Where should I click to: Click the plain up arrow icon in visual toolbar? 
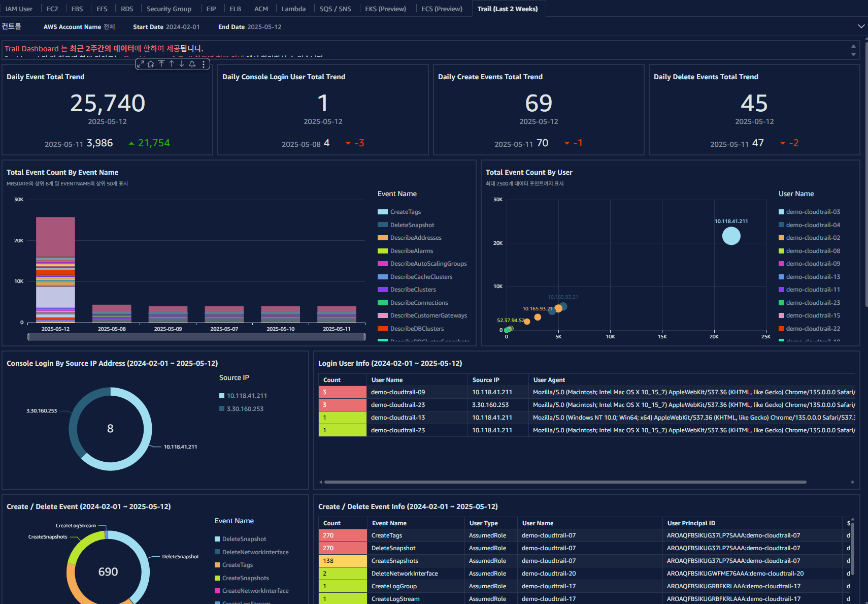coord(172,64)
